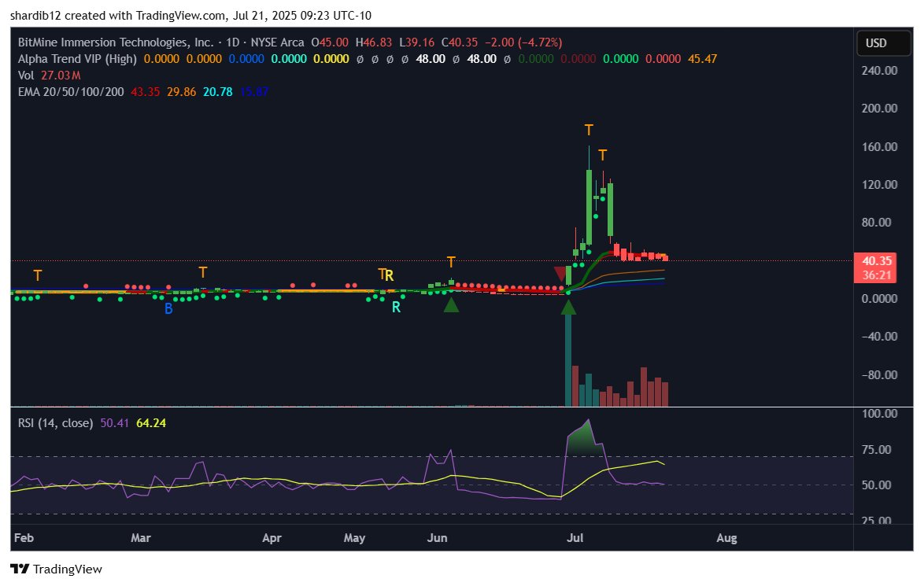Click the RSI value 50.41
The image size is (924, 586).
[x=114, y=423]
